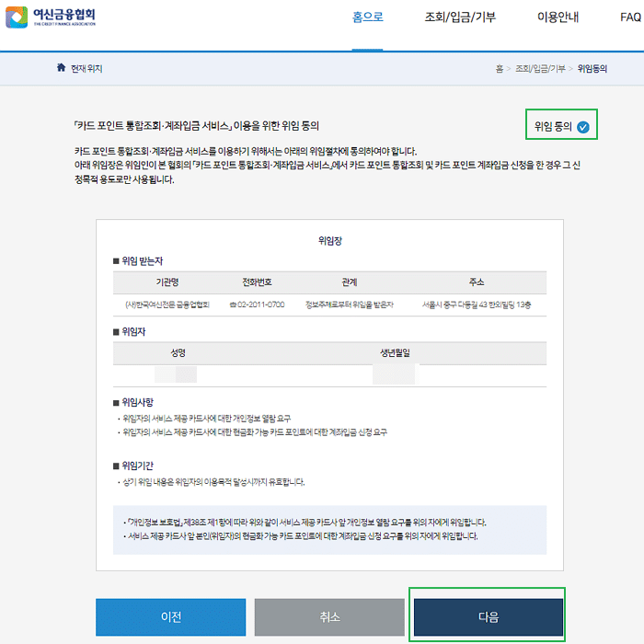This screenshot has width=644, height=644.
Task: Check the 위임 동의 checkbox
Action: click(582, 127)
